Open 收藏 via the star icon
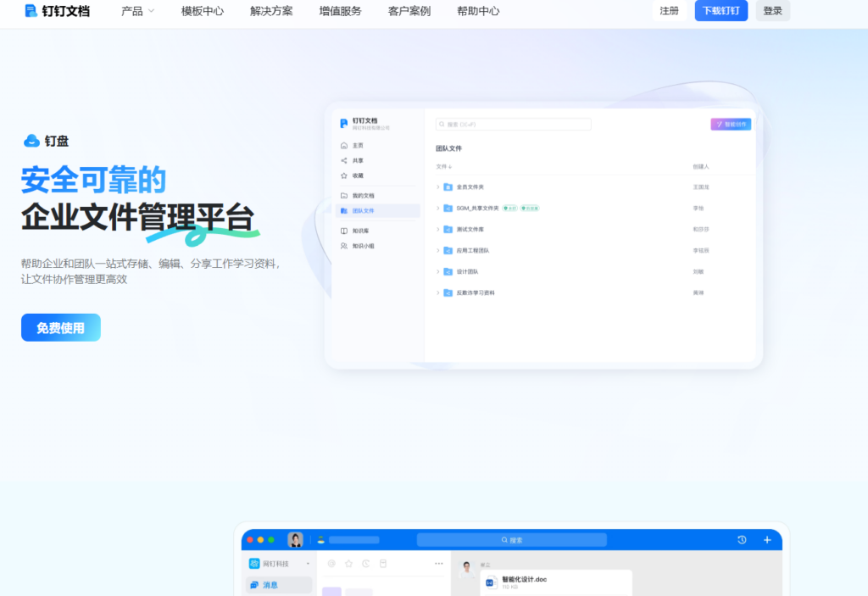Screen dimensions: 868x596 [346, 176]
